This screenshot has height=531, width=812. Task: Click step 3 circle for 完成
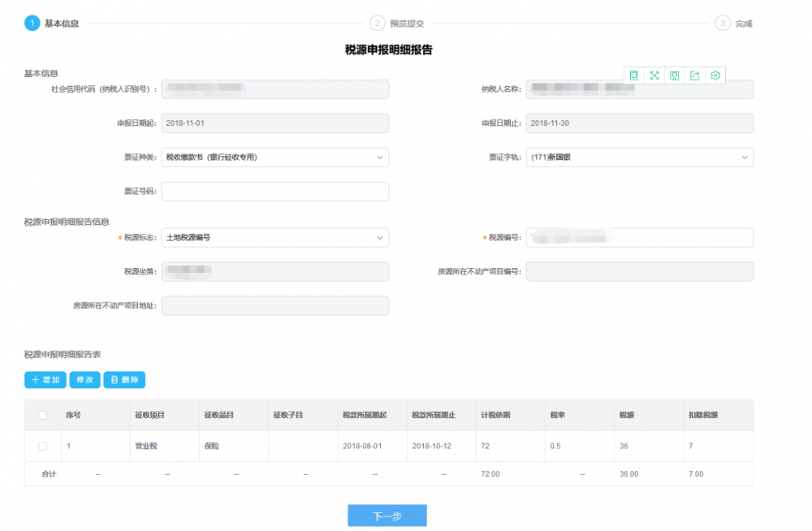tap(723, 24)
